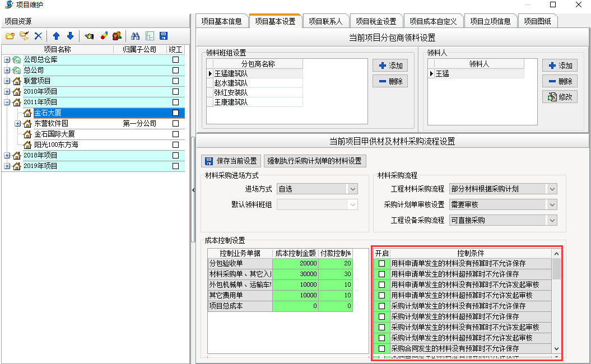The image size is (591, 364).
Task: Click the binoculars search icon
Action: coord(135,36)
